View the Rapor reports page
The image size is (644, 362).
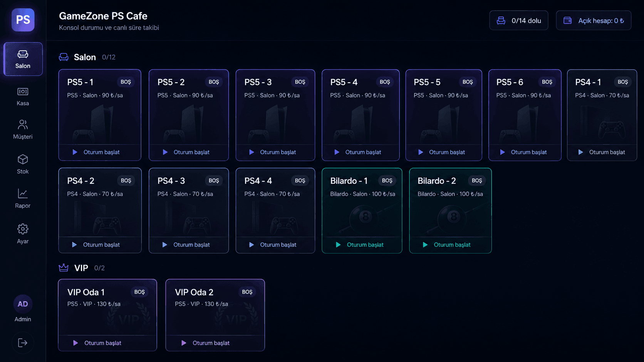click(x=23, y=199)
